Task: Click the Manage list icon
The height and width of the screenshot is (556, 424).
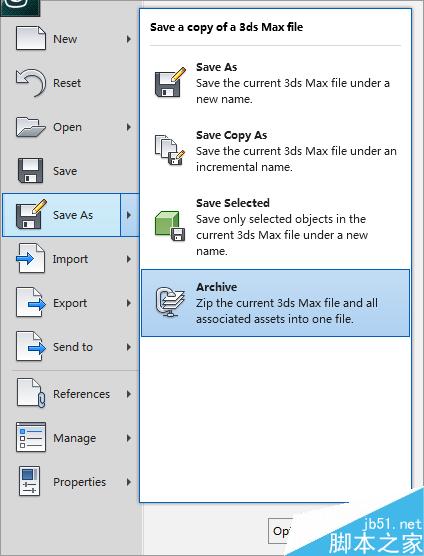Action: coord(31,437)
